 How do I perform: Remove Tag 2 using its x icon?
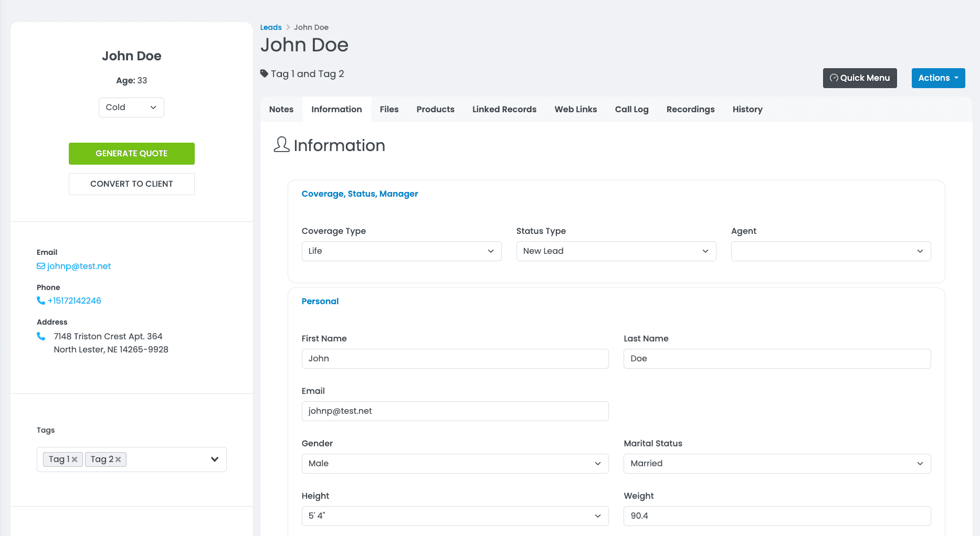pos(118,459)
